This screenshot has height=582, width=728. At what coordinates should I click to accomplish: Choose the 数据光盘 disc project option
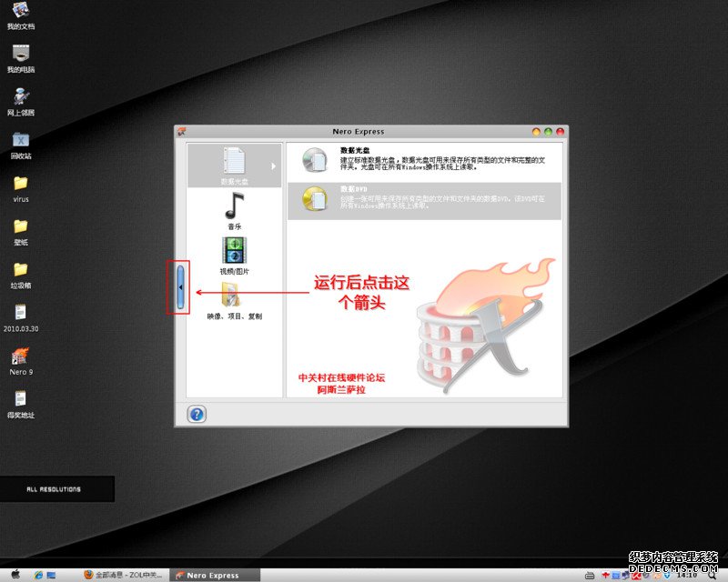click(x=424, y=161)
